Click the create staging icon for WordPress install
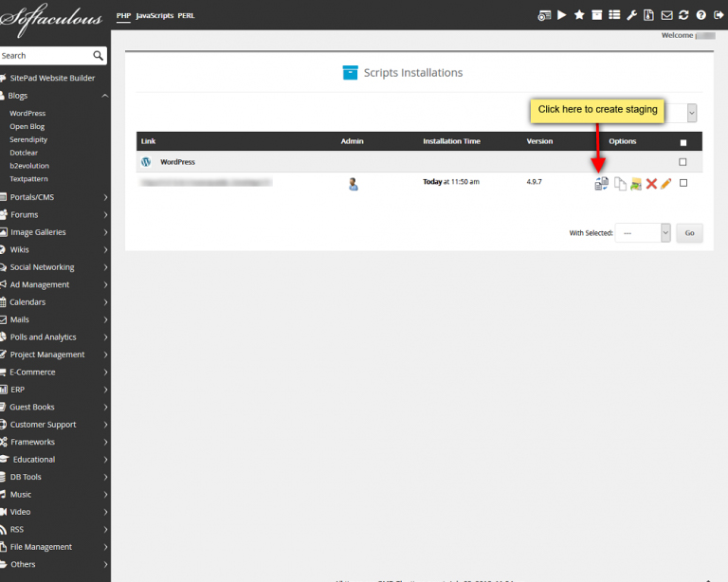 click(601, 184)
